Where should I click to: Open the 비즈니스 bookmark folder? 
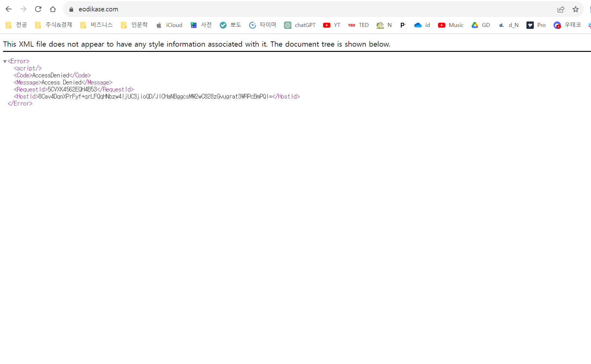(x=97, y=25)
